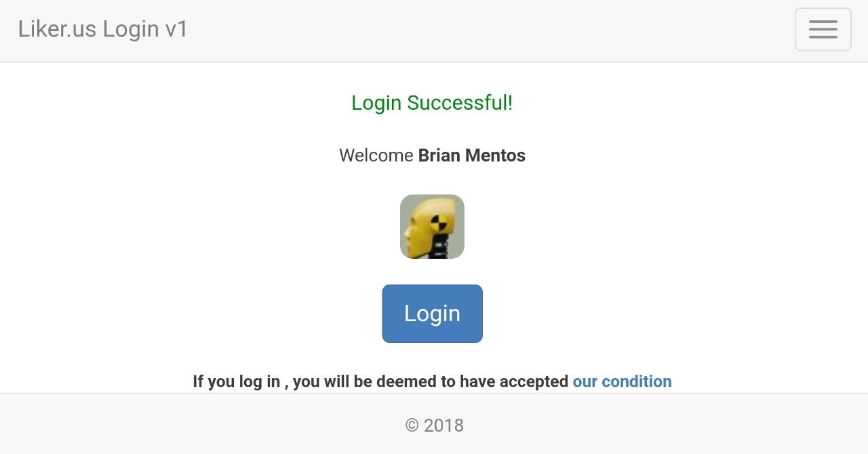The image size is (868, 454).
Task: Click the first name "Brian" in the welcome line
Action: (439, 156)
